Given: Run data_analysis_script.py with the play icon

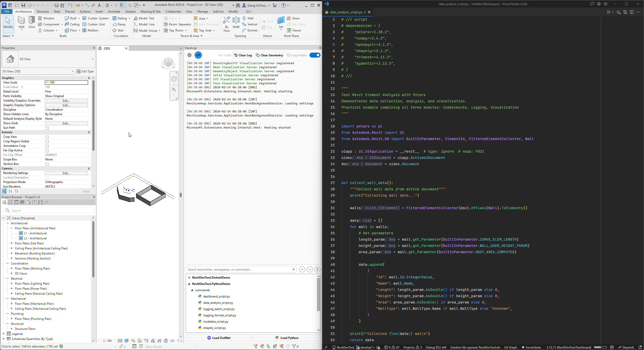Looking at the screenshot, I should pyautogui.click(x=609, y=12).
